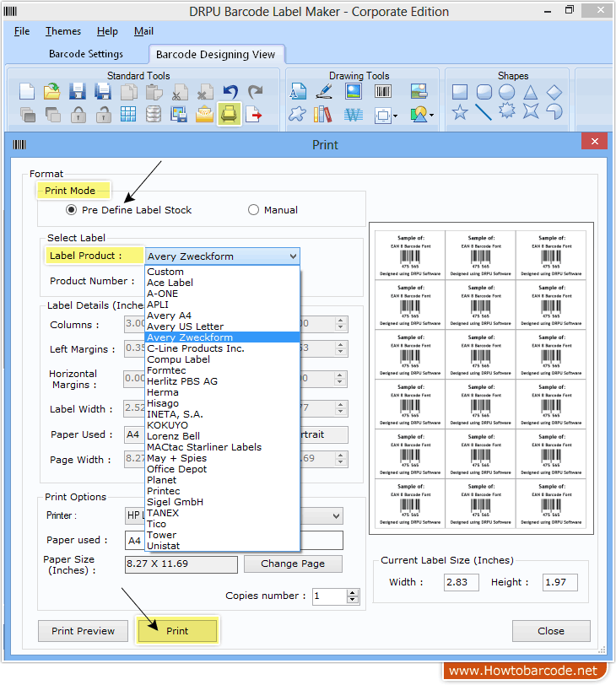The width and height of the screenshot is (616, 685).
Task: Open the File menu
Action: [22, 31]
